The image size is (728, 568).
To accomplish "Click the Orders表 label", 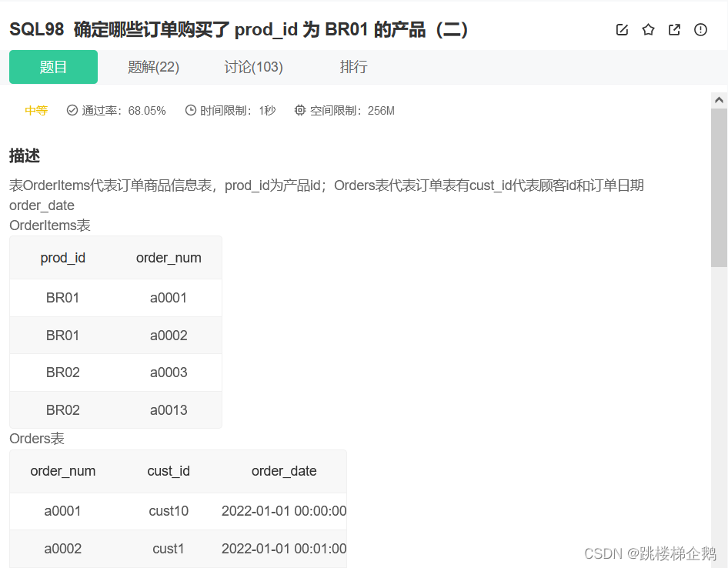I will tap(37, 439).
